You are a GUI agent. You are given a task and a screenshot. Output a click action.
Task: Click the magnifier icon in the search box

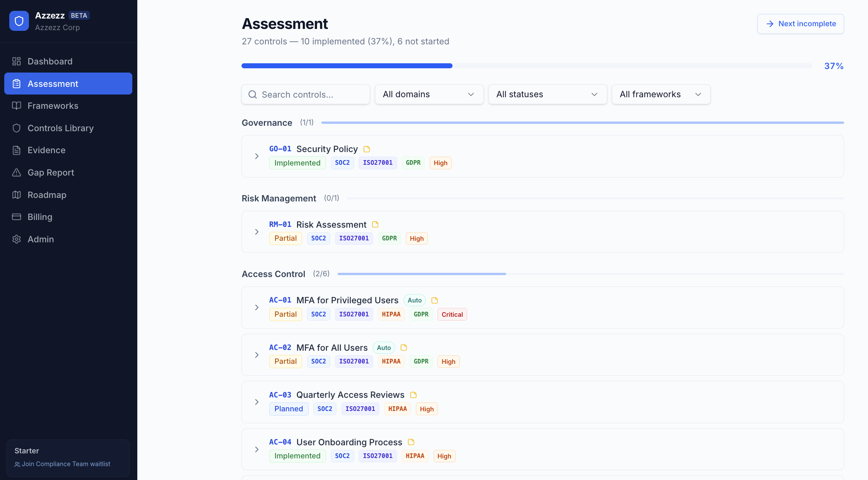pos(253,95)
